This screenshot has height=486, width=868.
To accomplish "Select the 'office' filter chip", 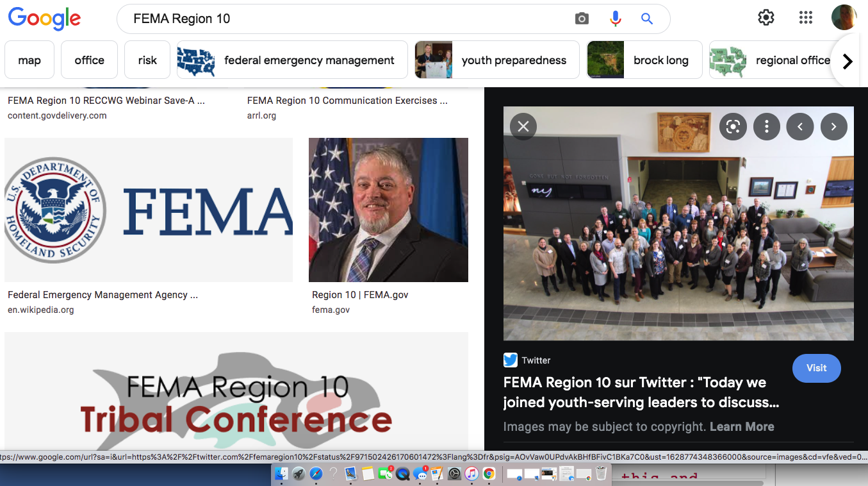I will tap(89, 60).
